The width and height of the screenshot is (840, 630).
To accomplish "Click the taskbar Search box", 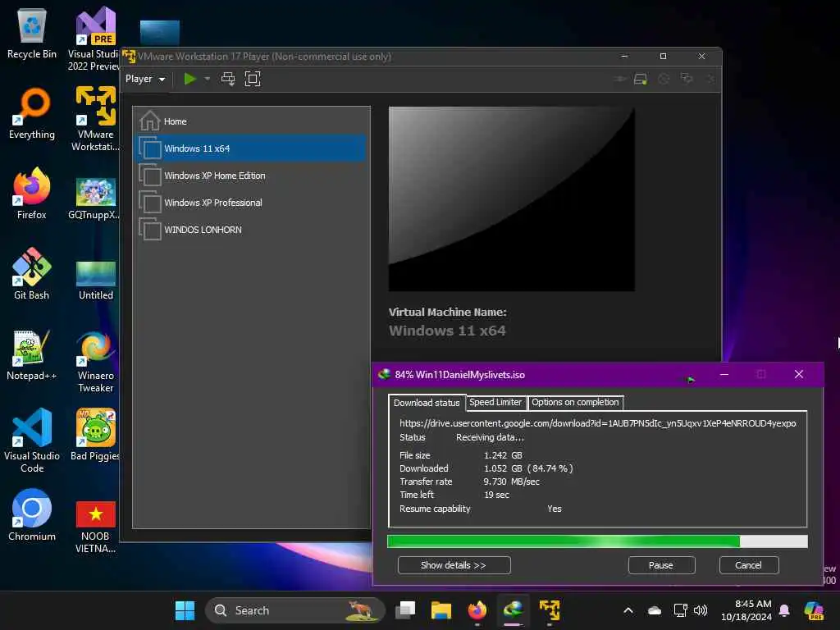I will [295, 610].
